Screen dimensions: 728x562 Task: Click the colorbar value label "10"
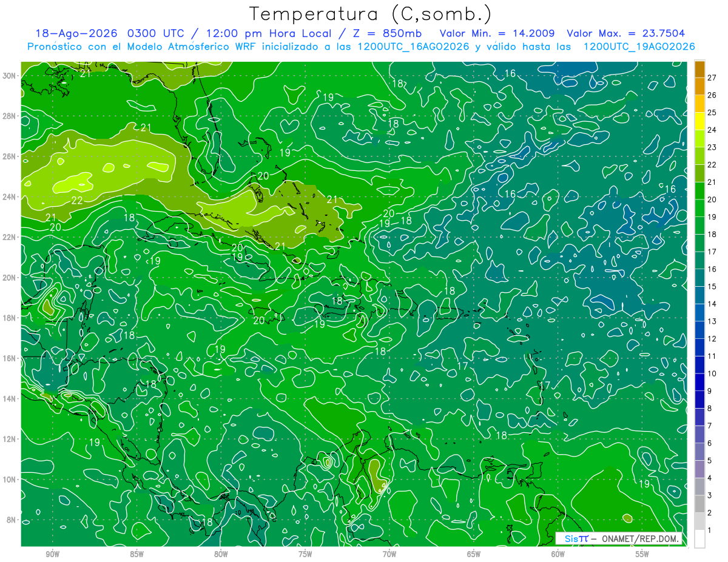click(712, 373)
